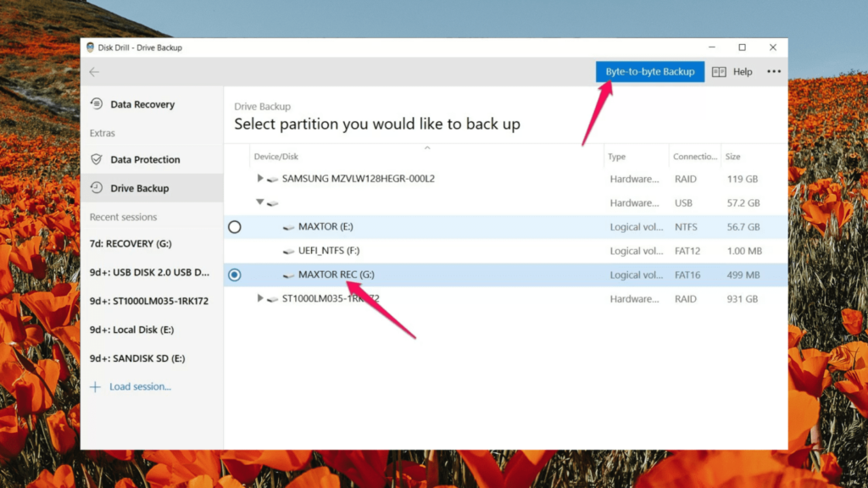Screen dimensions: 868x488
Task: Click the Byte-to-byte Backup button
Action: [x=650, y=72]
